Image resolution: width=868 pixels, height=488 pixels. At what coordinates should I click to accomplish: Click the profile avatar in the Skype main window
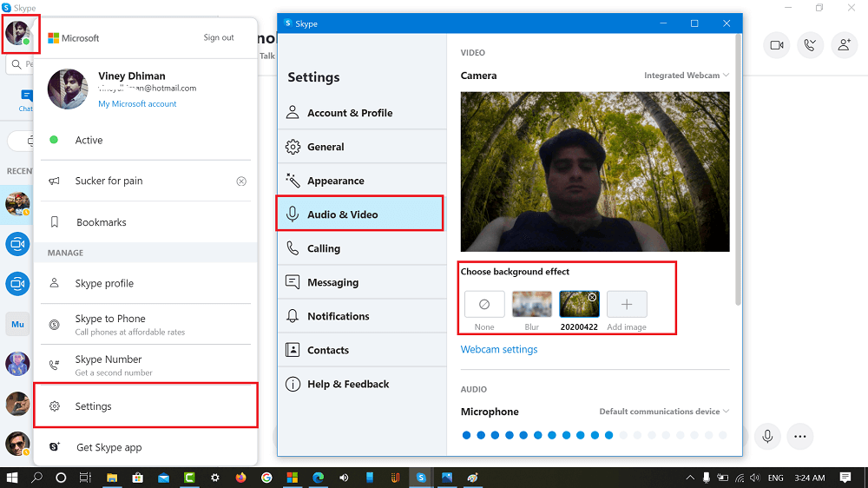[18, 33]
